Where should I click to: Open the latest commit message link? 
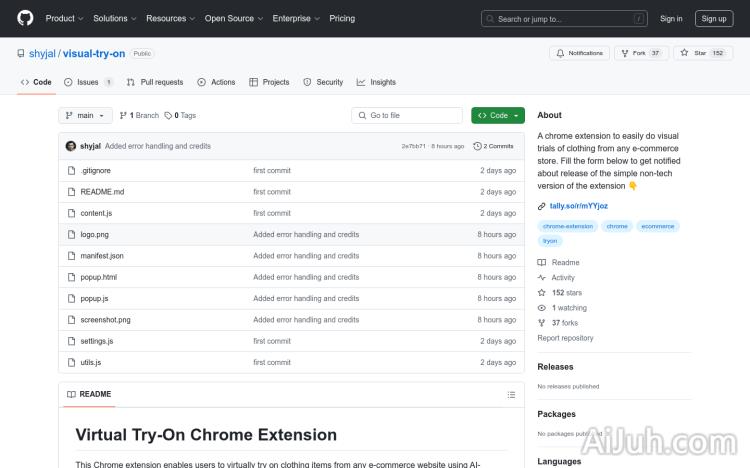pos(158,146)
